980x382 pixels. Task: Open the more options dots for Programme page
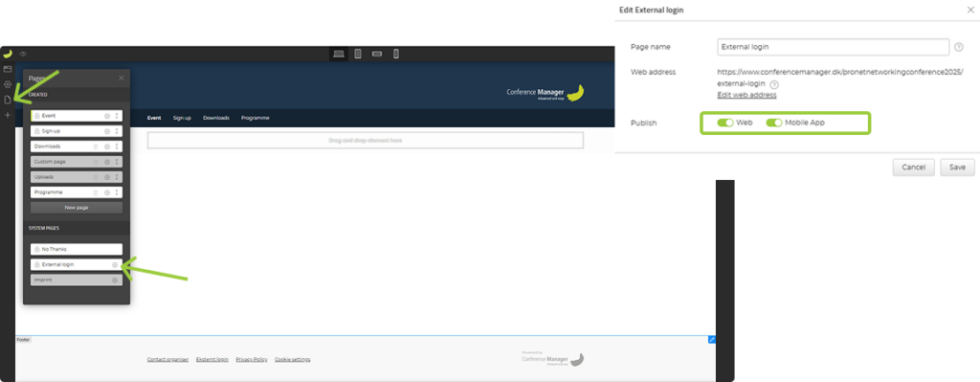[x=117, y=191]
